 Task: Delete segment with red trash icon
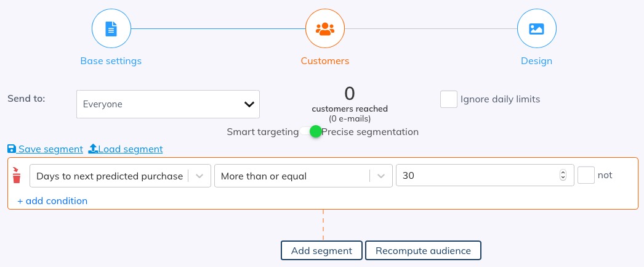(17, 176)
